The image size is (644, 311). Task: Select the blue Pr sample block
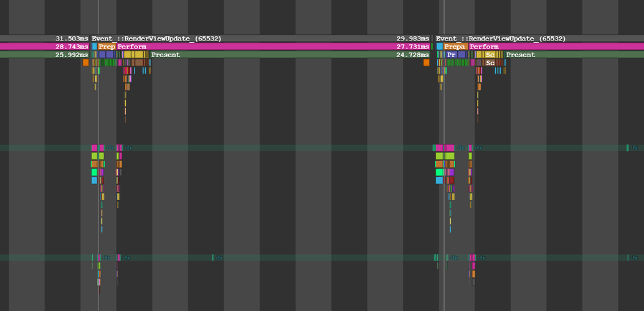click(452, 55)
